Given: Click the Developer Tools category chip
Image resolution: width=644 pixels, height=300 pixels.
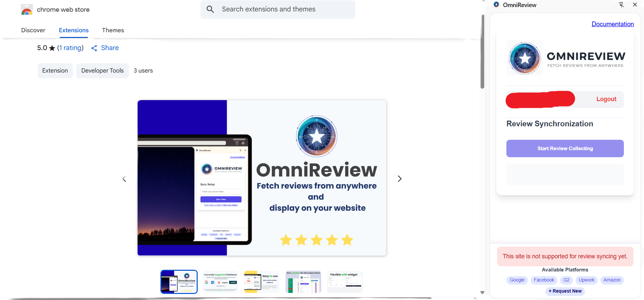Looking at the screenshot, I should click(x=102, y=71).
